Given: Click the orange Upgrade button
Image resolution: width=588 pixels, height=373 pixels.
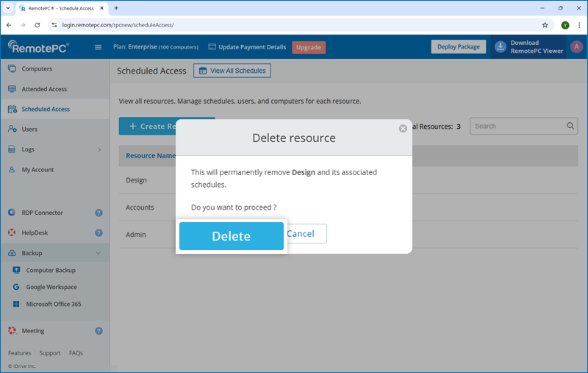Looking at the screenshot, I should point(309,47).
